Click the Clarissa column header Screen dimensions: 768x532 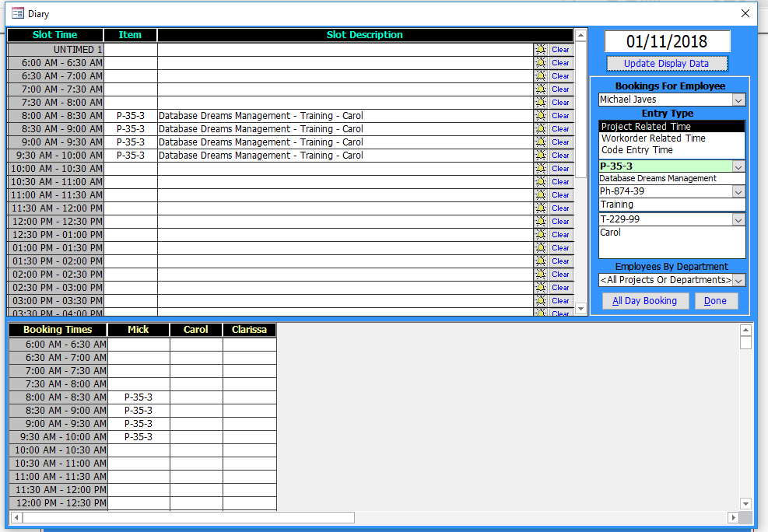(249, 329)
